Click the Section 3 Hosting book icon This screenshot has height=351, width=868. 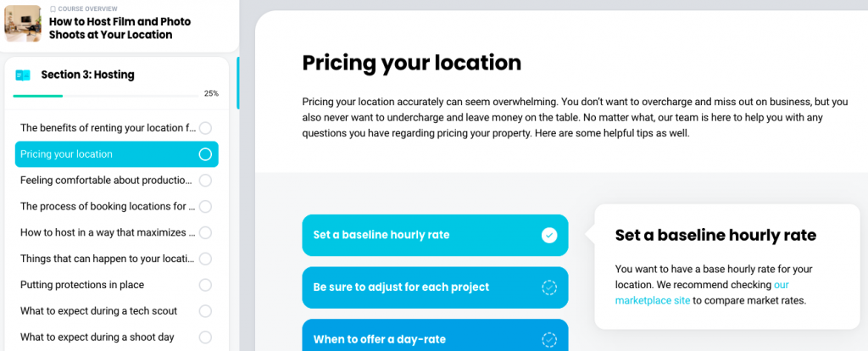coord(23,75)
